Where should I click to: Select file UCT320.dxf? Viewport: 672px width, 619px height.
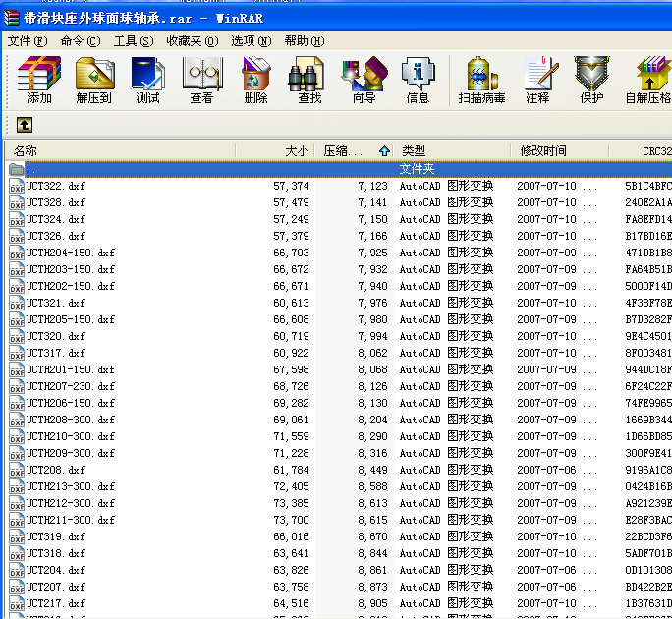[56, 336]
